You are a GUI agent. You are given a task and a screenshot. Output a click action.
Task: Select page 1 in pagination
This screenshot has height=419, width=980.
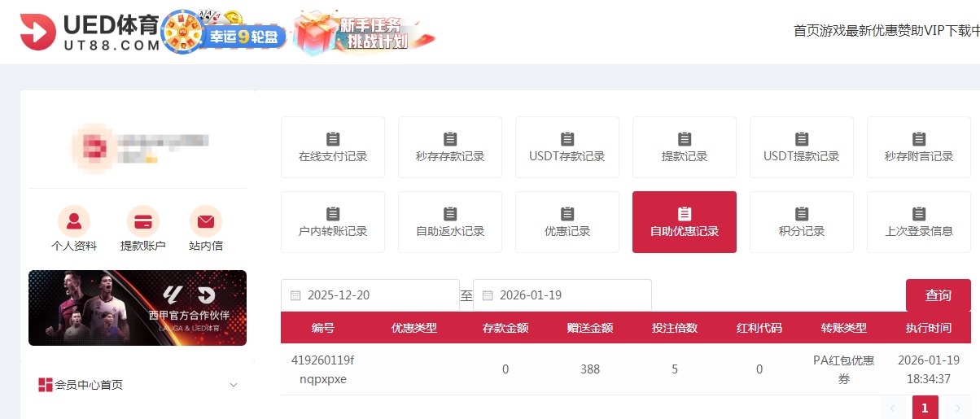925,408
